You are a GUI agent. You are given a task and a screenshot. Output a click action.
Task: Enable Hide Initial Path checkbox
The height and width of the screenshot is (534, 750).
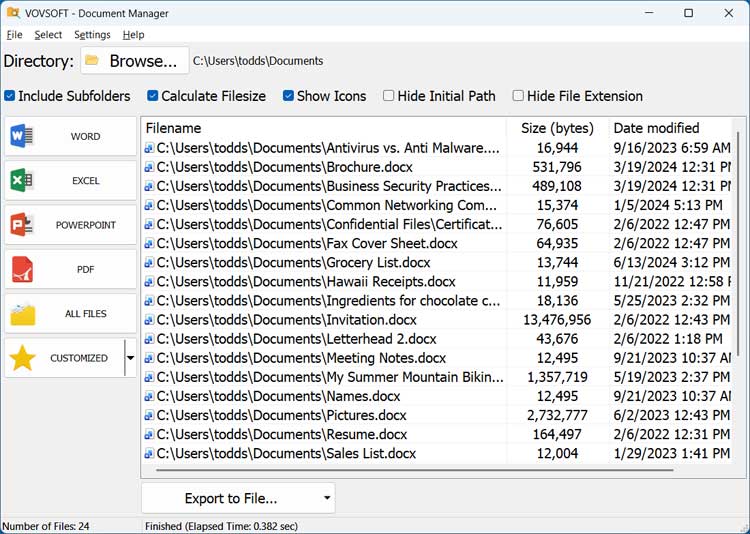tap(388, 96)
